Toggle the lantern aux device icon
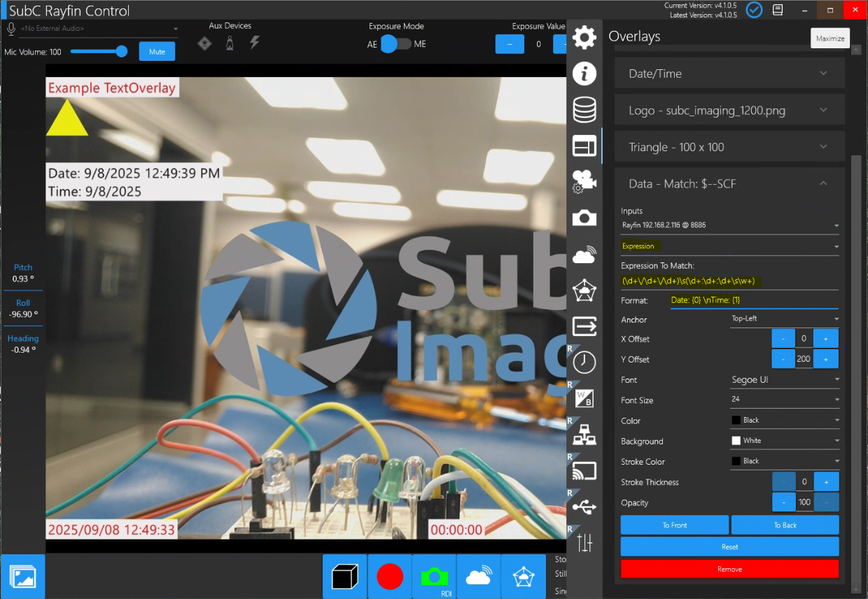This screenshot has width=868, height=599. 230,43
